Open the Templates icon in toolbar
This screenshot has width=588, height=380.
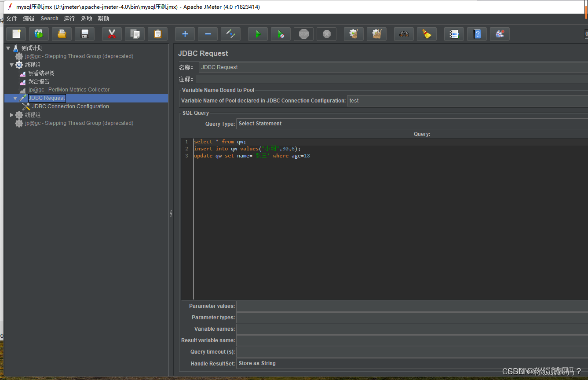(x=39, y=34)
